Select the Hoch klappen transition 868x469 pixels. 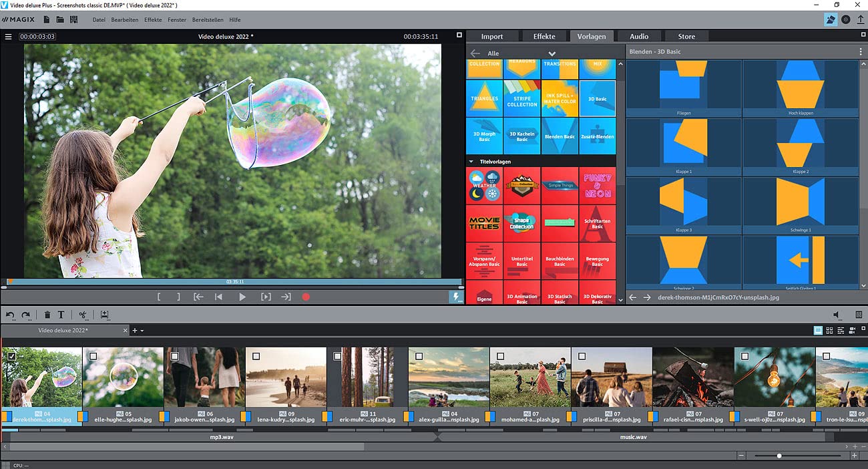click(x=801, y=88)
